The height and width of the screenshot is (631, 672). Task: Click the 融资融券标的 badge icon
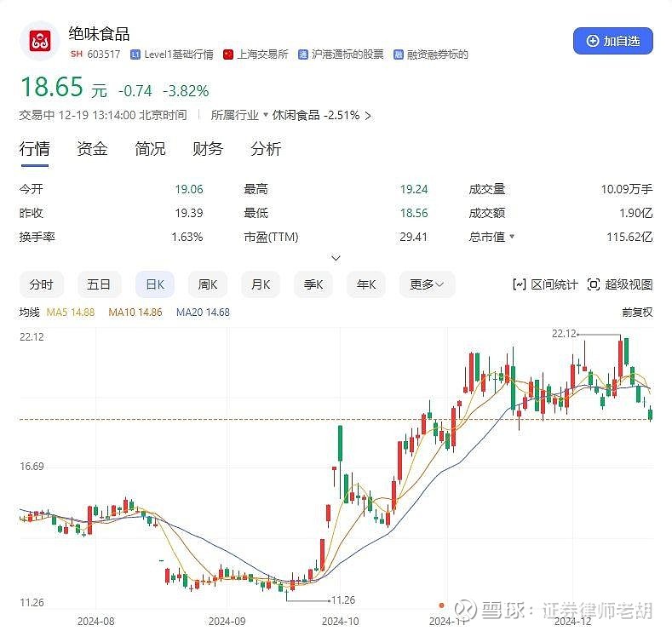(398, 54)
